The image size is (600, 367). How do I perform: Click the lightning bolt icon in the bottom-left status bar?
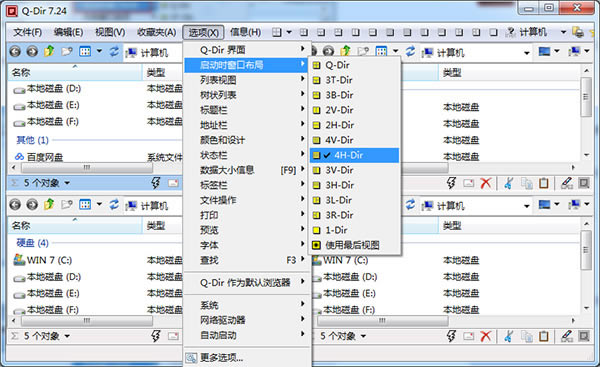pos(155,336)
